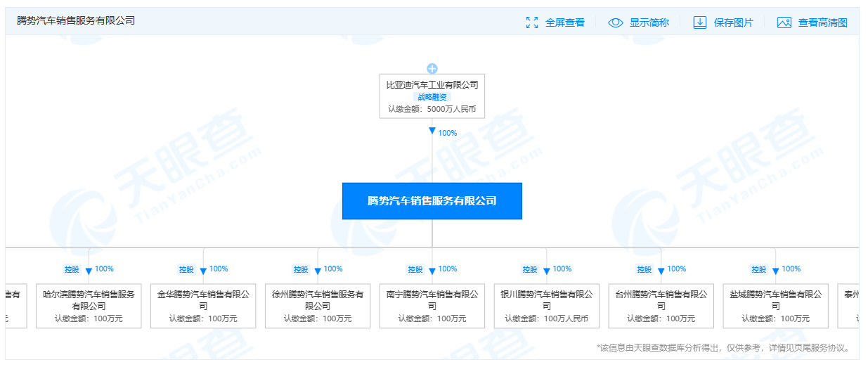The width and height of the screenshot is (868, 367).
Task: Click 控股 tag above 台州腾势
Action: [644, 269]
